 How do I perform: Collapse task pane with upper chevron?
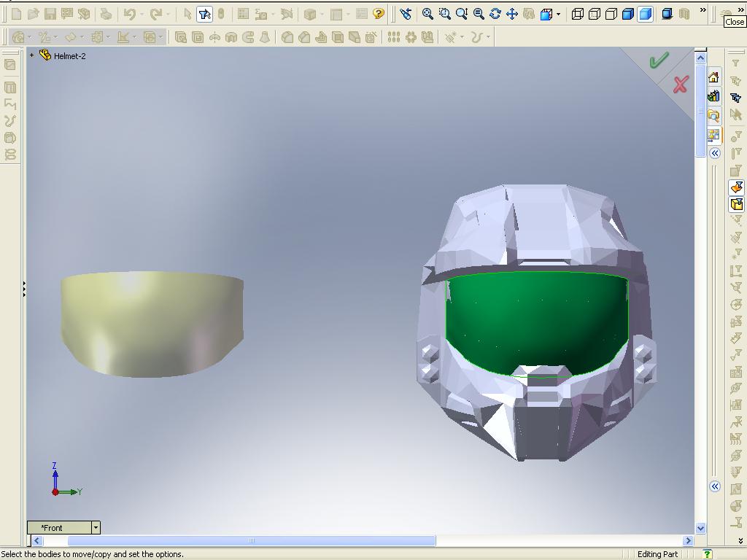[x=715, y=153]
